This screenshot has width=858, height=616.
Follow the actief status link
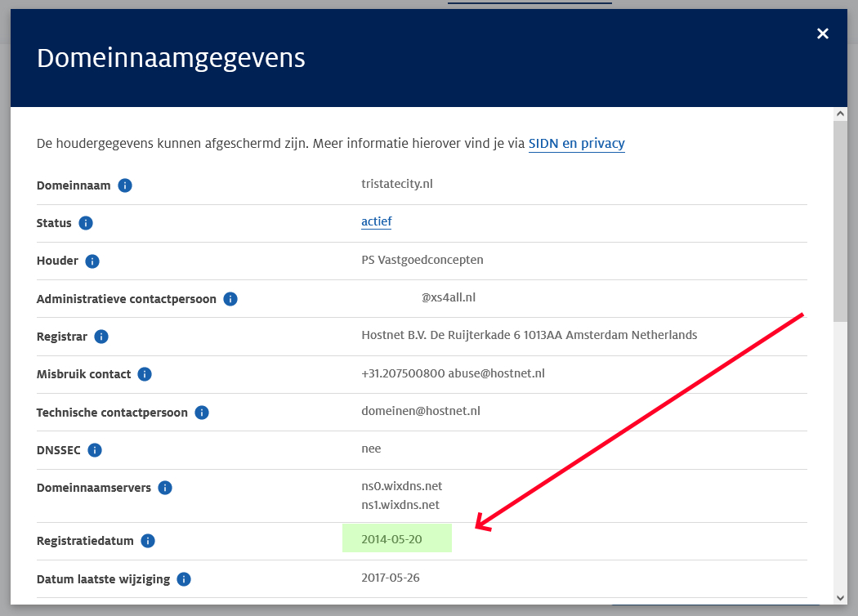tap(377, 221)
